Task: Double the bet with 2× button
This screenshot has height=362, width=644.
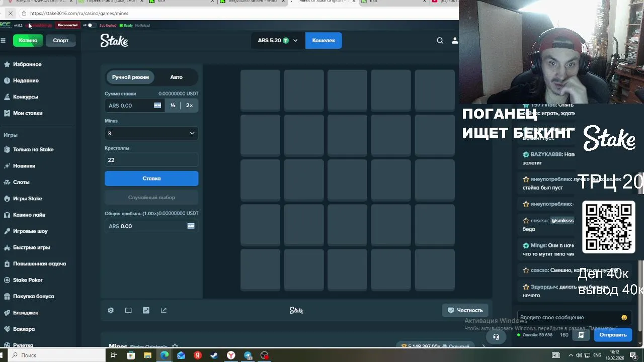Action: 189,106
